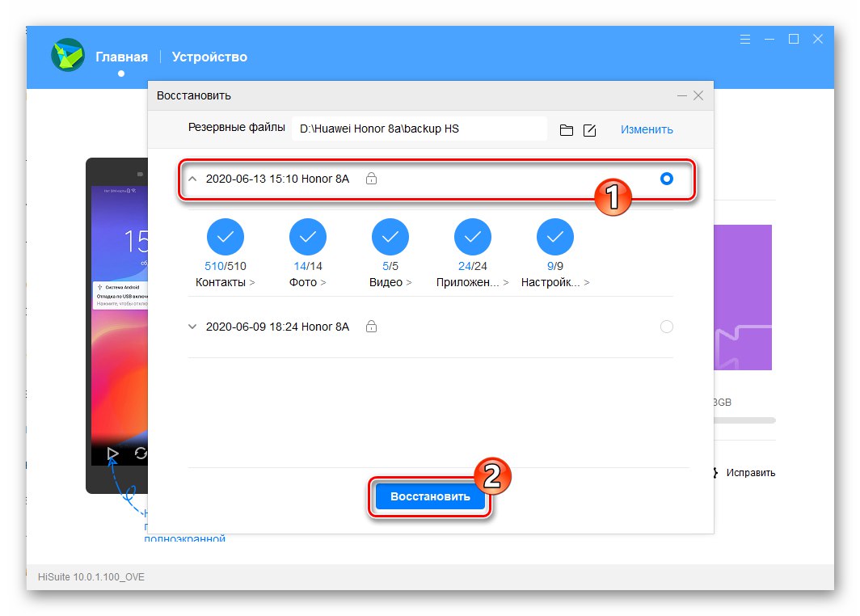Screen dimensions: 860x616
Task: Click the edit backup path icon
Action: coord(589,130)
